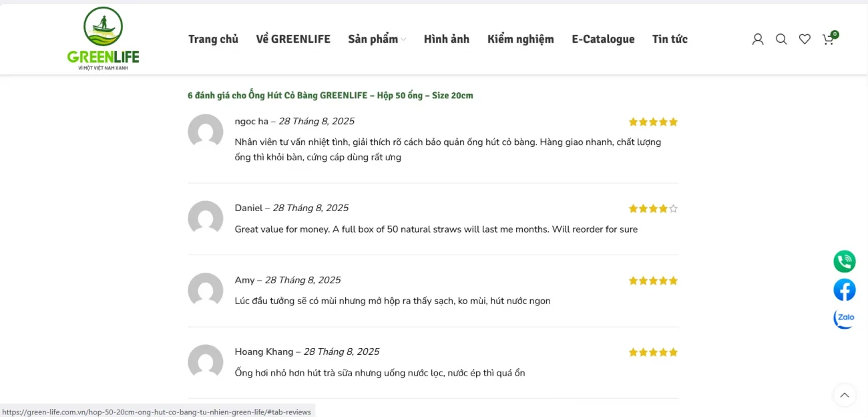The height and width of the screenshot is (417, 868).
Task: Open the Về GREENLIFE page link
Action: [292, 39]
